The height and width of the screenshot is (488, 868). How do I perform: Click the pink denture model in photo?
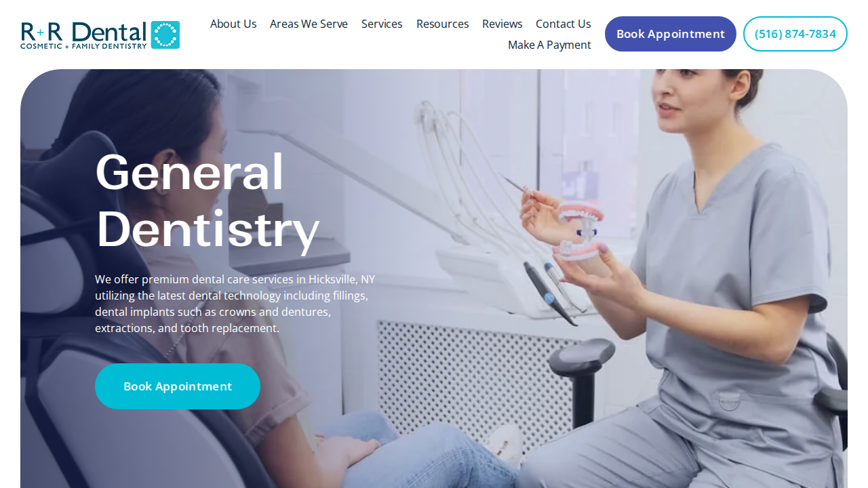click(581, 230)
